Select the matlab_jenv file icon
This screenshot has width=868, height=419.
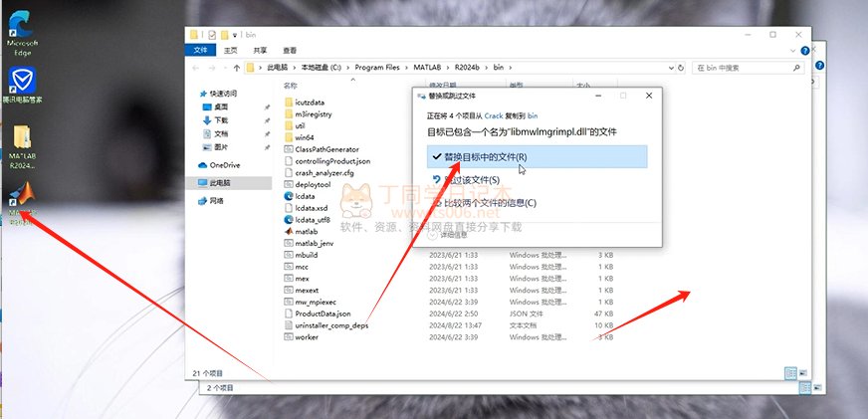(x=288, y=243)
